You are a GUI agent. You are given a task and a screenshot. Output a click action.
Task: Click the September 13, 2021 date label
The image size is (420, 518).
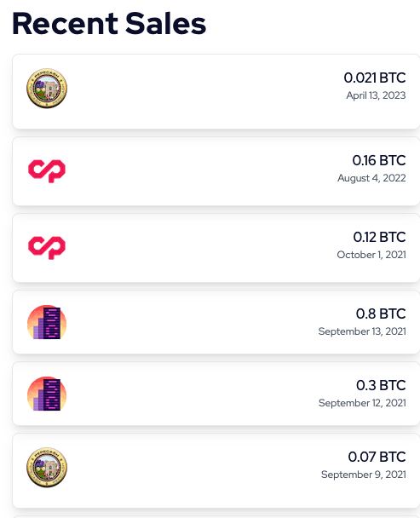362,331
